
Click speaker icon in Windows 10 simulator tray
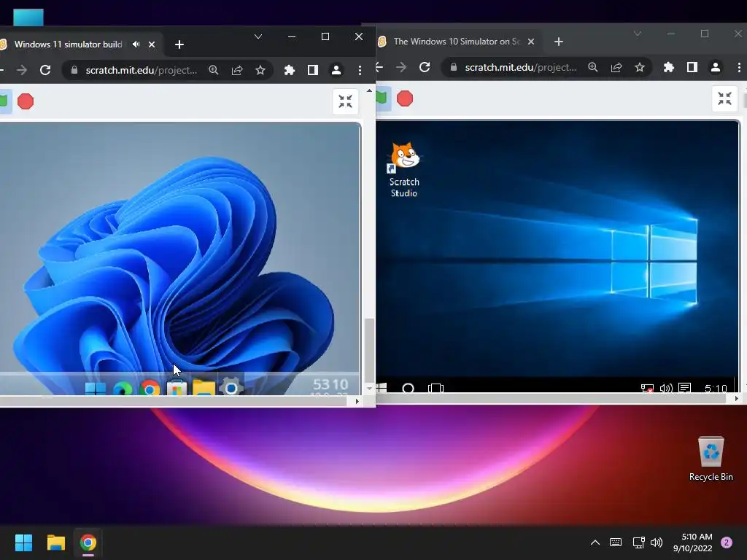pos(666,388)
